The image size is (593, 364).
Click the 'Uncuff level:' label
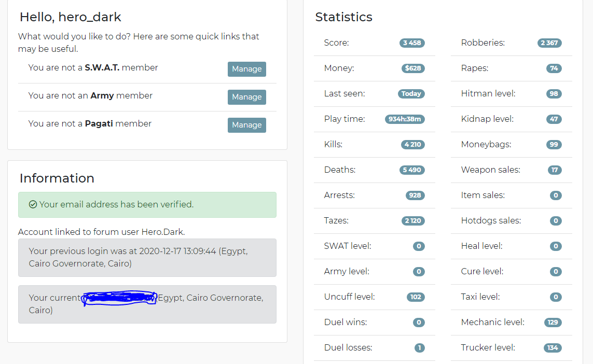[x=350, y=297]
